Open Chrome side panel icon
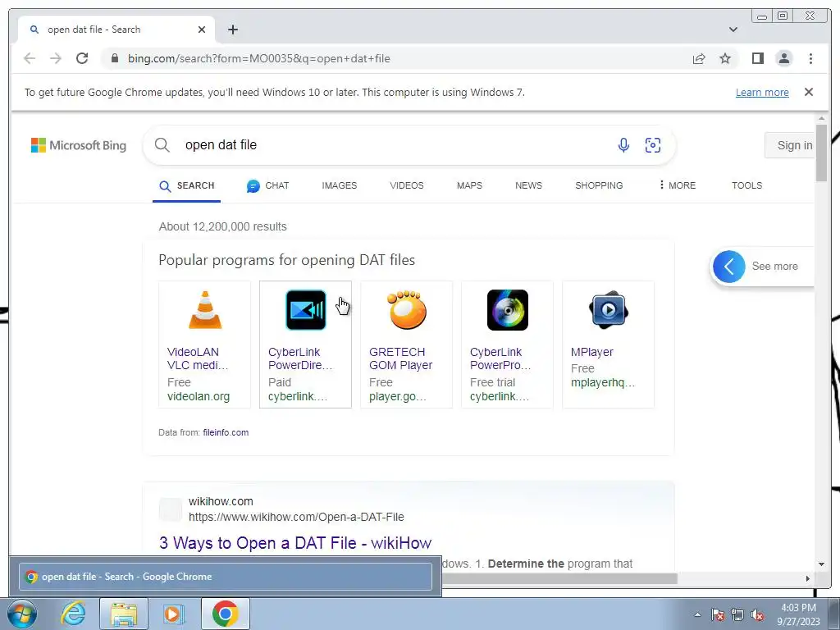The width and height of the screenshot is (840, 630). click(757, 58)
